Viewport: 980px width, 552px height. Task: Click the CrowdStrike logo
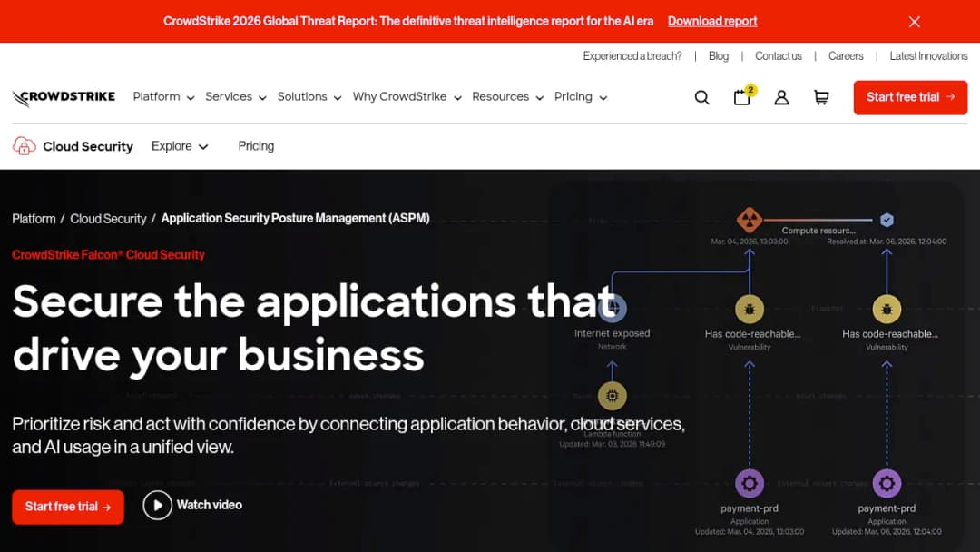click(x=64, y=97)
